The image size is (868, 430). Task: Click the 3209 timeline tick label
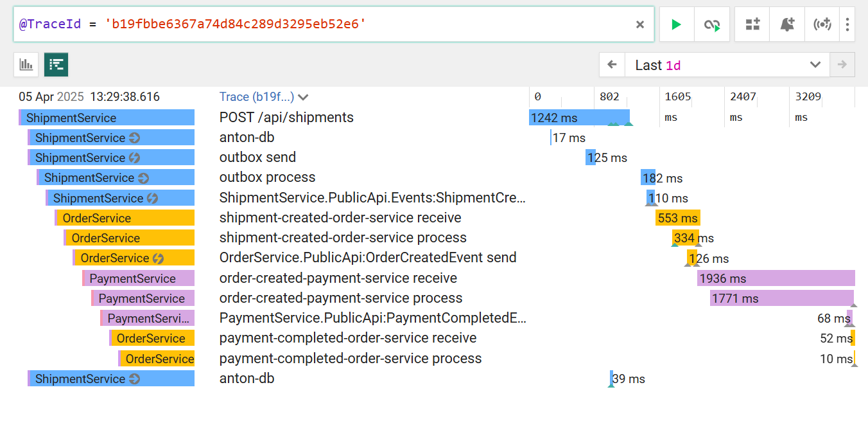coord(808,97)
